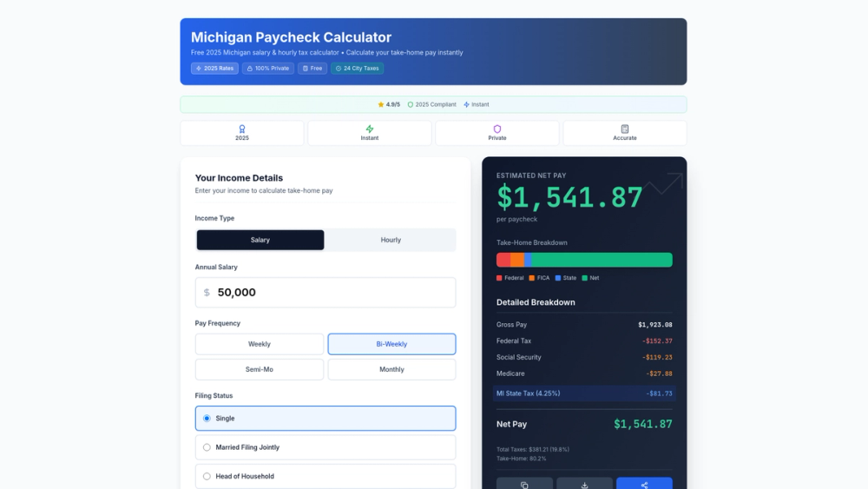Click the red Federal legend swatch
Viewport: 868px width, 489px height.
[x=499, y=278]
